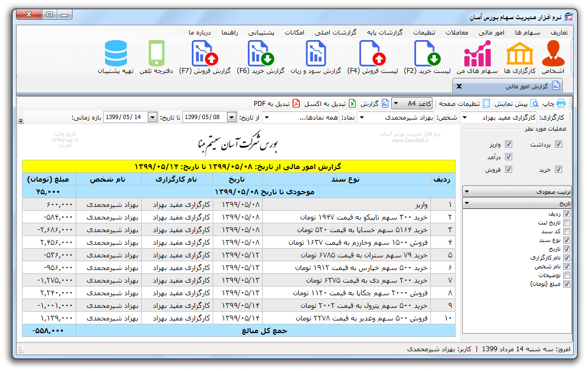Open تا تاریخ date picker 1399/05/14
This screenshot has height=371, width=588.
152,117
